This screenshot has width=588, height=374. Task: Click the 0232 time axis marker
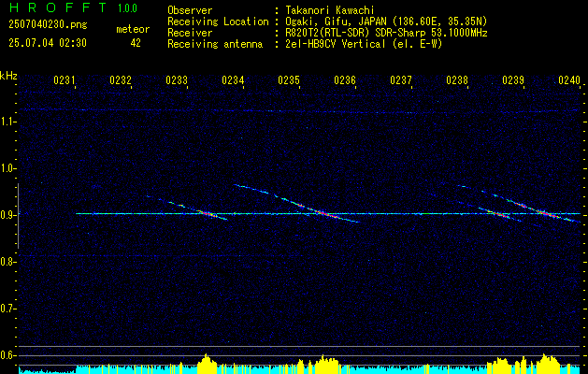pos(121,80)
